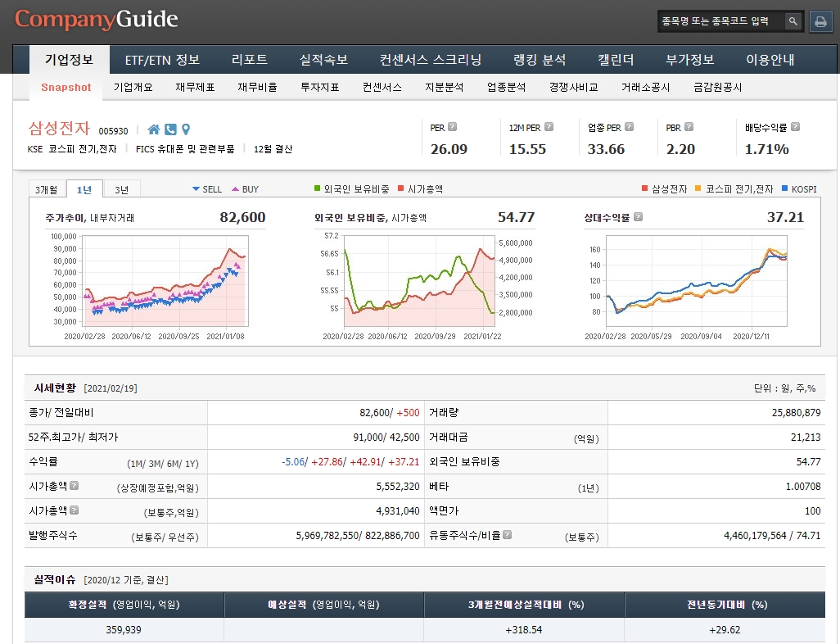Click the 삼성전자 company name heading
The image size is (840, 644).
[59, 128]
